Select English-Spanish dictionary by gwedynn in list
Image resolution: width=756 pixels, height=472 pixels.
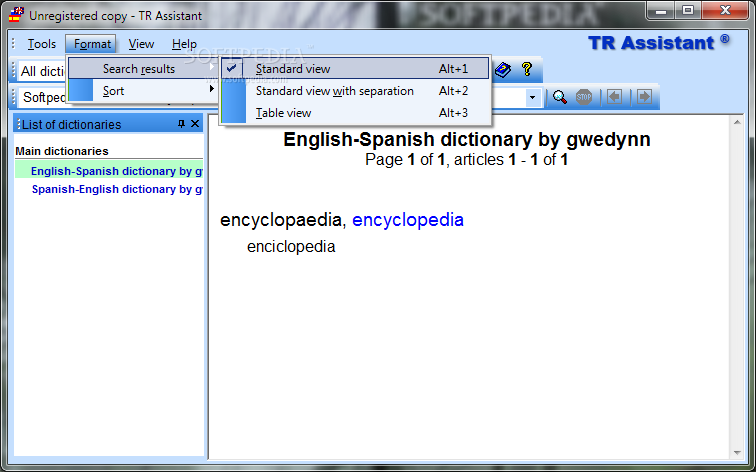coord(109,171)
